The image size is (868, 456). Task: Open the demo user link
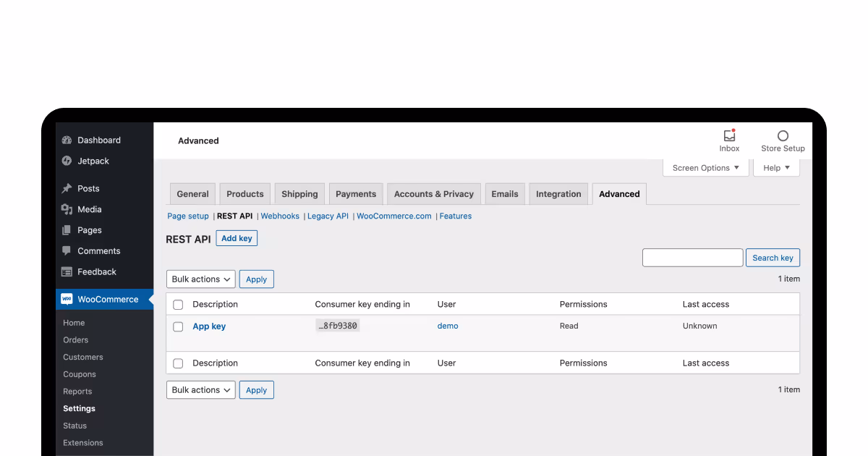point(448,326)
